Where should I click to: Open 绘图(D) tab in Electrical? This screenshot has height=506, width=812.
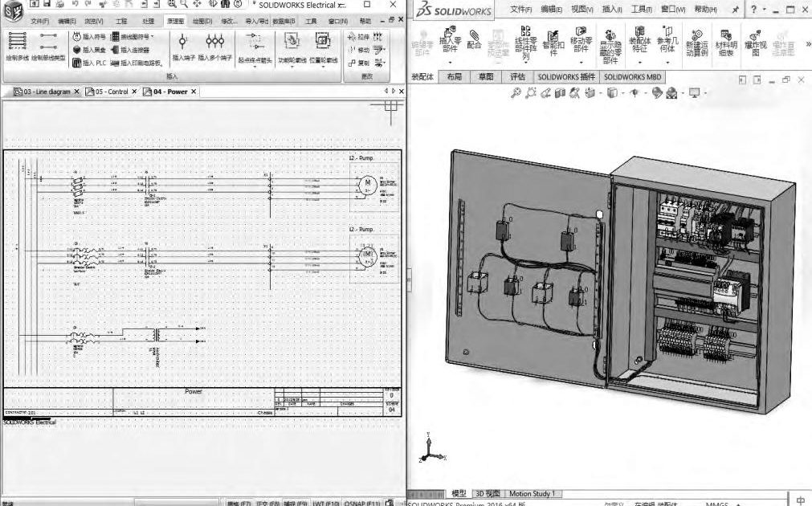(202, 21)
